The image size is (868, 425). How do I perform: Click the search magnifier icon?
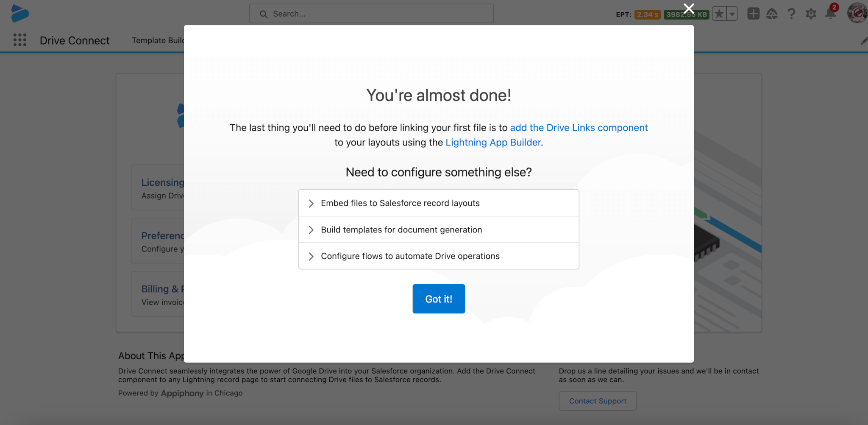(264, 14)
